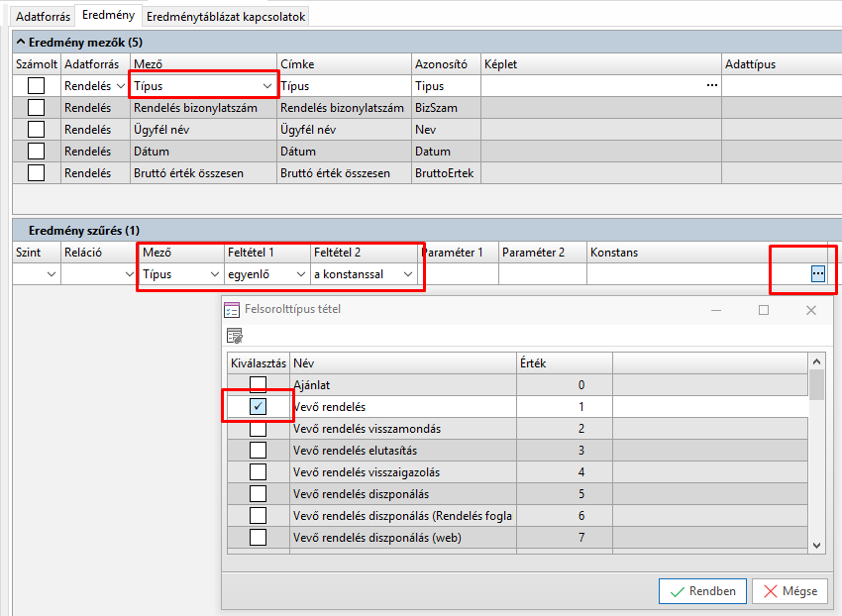Select Vevő rendelés visszaigazolás row name
Screen dimensions: 842x616
[403, 472]
